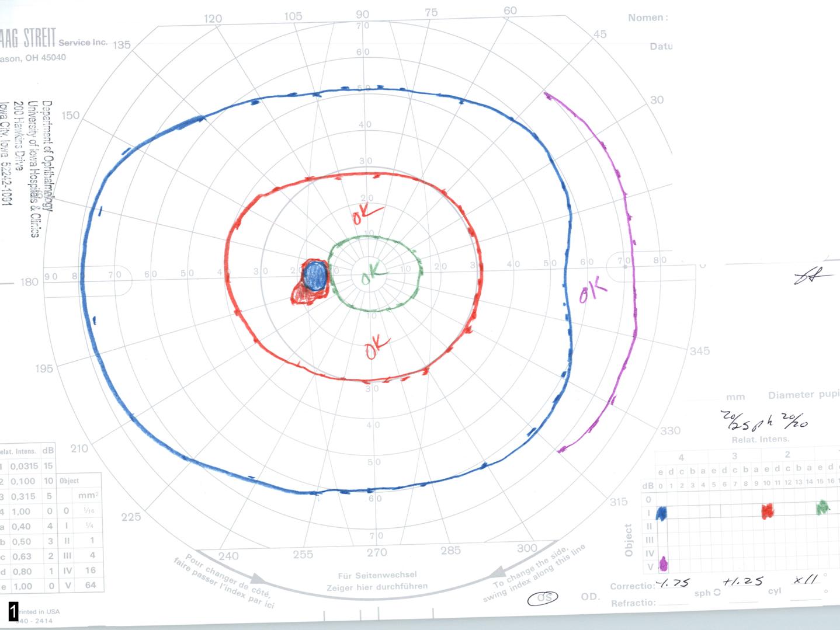Click the blue filled blind spot circle
Viewport: 840px width, 630px height.
(x=315, y=276)
